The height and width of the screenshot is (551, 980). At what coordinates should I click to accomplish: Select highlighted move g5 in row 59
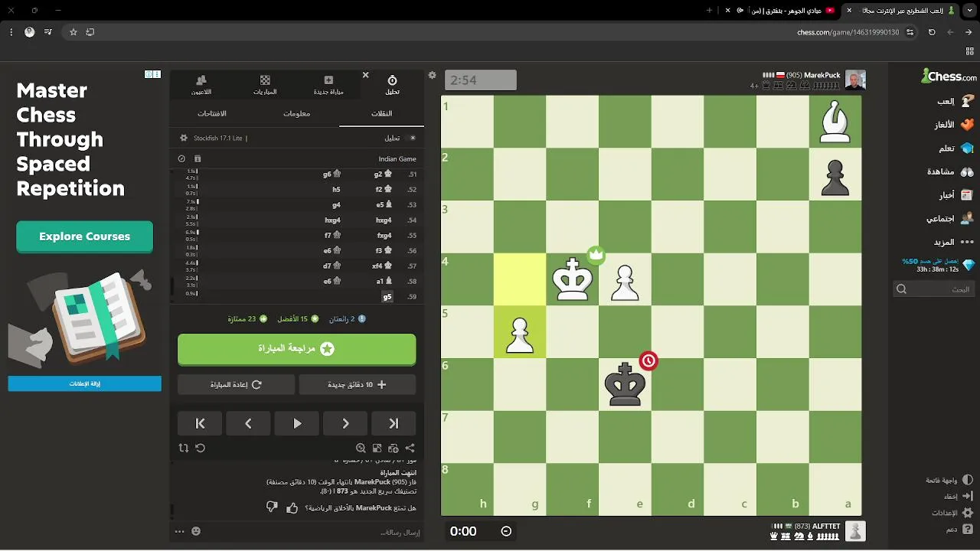[387, 297]
